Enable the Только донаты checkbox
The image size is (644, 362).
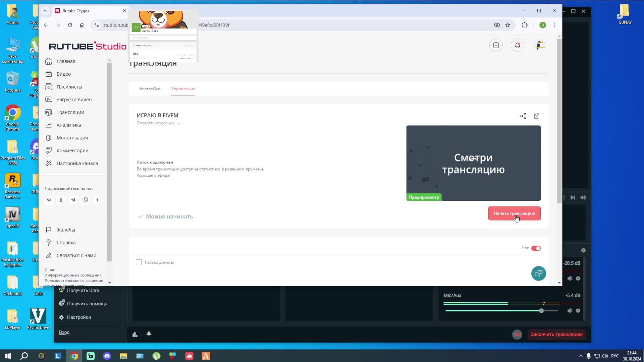point(139,262)
